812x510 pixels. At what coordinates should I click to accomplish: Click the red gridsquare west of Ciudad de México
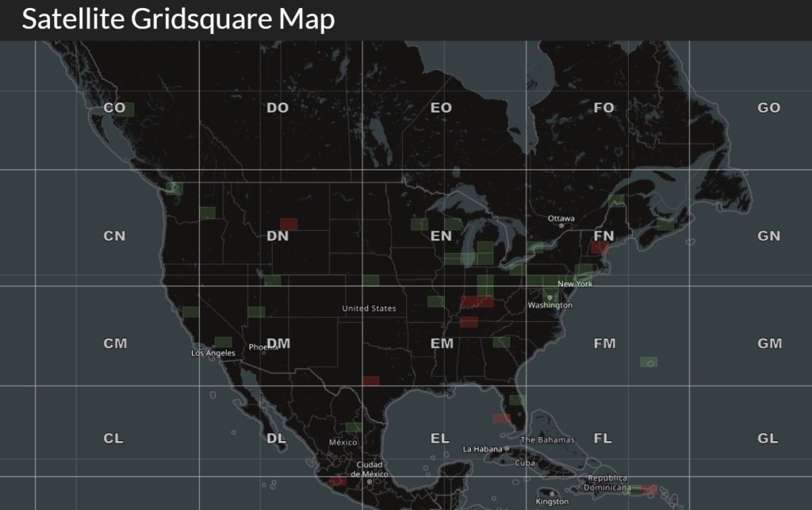click(338, 481)
